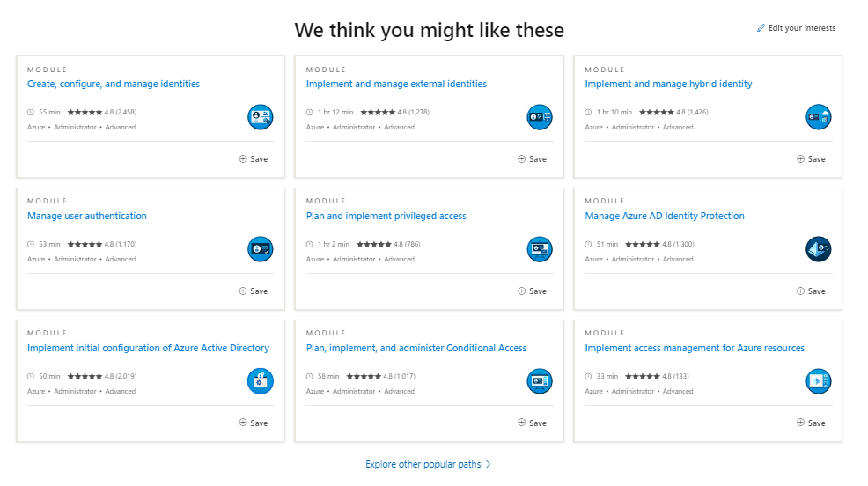Screen dimensions: 868x486
Task: Click the pencil icon beside Edit your interests
Action: click(761, 28)
